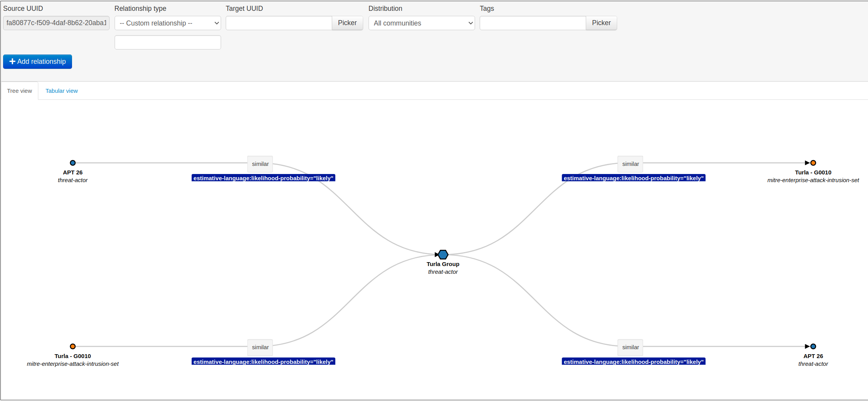This screenshot has height=401, width=868.
Task: Click threat-actor text under top-left APT 26
Action: 73,180
